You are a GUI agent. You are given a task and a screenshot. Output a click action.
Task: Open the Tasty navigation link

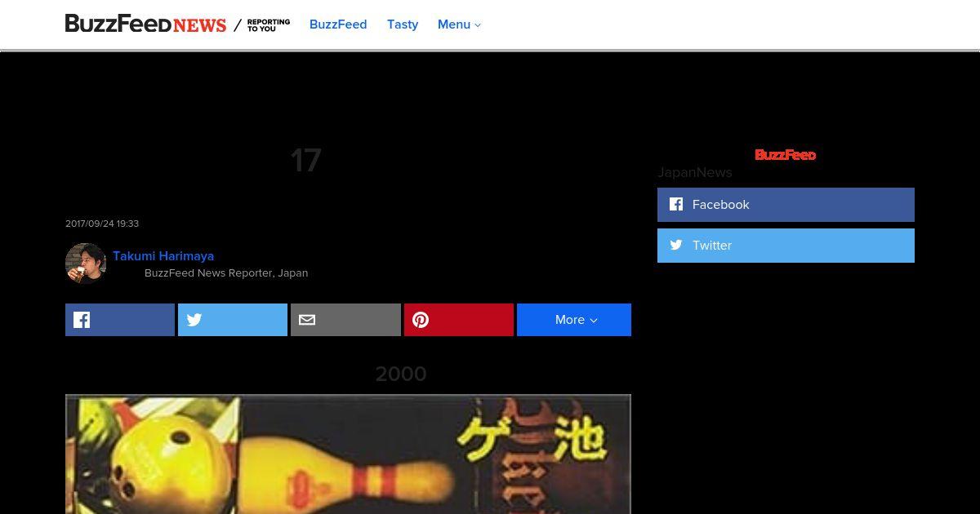[403, 24]
